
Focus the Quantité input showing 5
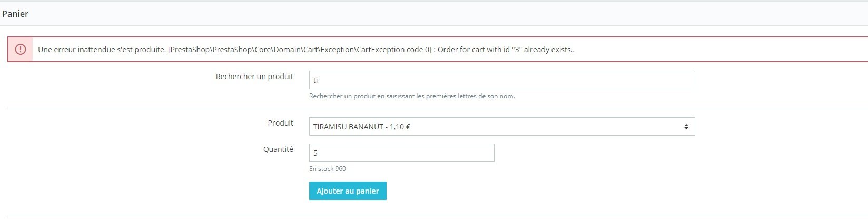401,153
